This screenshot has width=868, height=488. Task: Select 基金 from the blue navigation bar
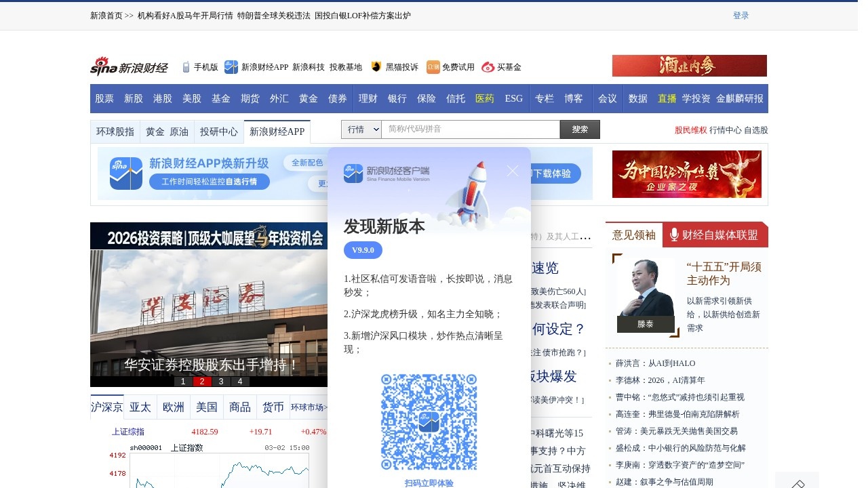[221, 98]
